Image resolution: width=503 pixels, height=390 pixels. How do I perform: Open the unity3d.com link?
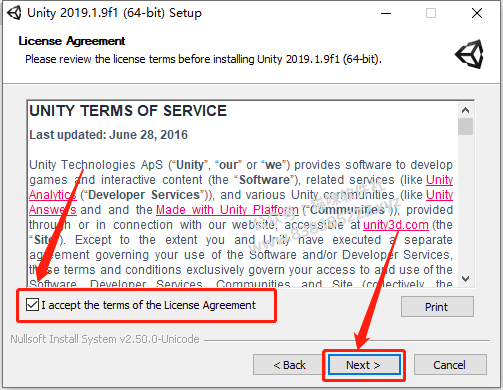point(396,225)
